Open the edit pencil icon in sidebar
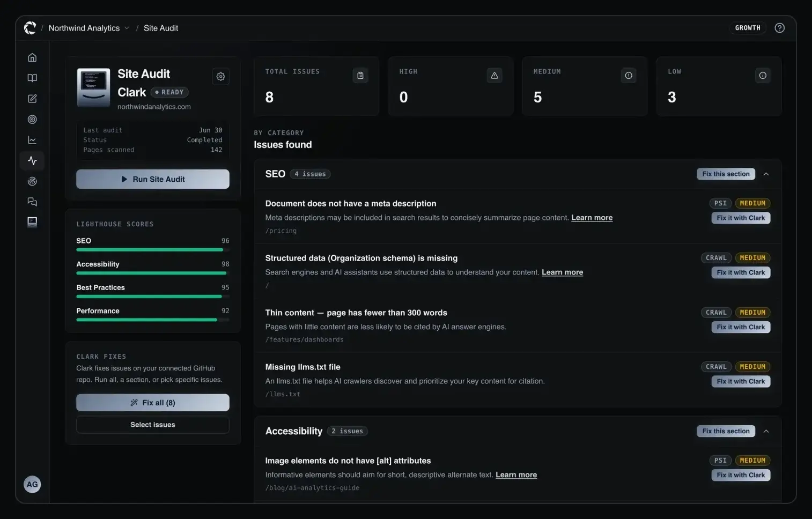Screen dimensions: 812x519 click(32, 99)
